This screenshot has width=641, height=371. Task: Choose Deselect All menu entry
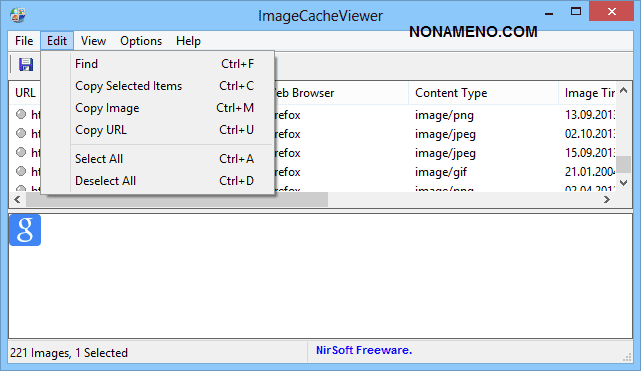coord(158,181)
